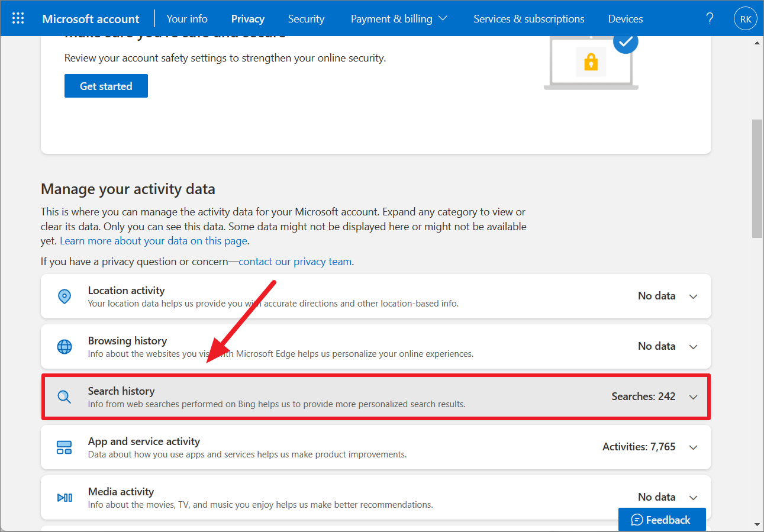This screenshot has height=532, width=764.
Task: Select the Privacy tab
Action: tap(248, 19)
